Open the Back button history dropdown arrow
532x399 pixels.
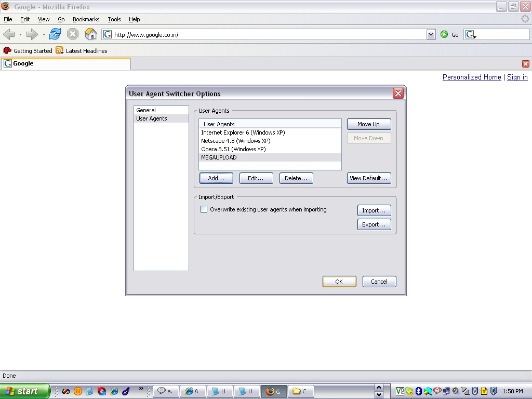tap(20, 34)
